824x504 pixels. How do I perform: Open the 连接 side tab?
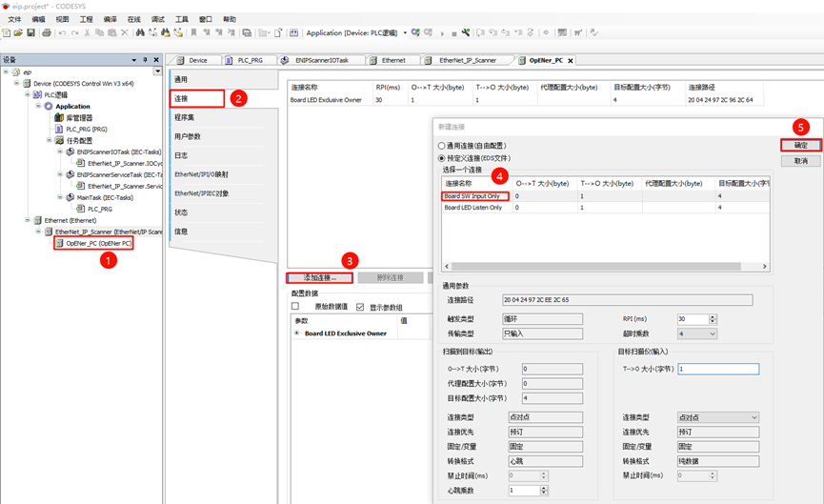click(197, 98)
